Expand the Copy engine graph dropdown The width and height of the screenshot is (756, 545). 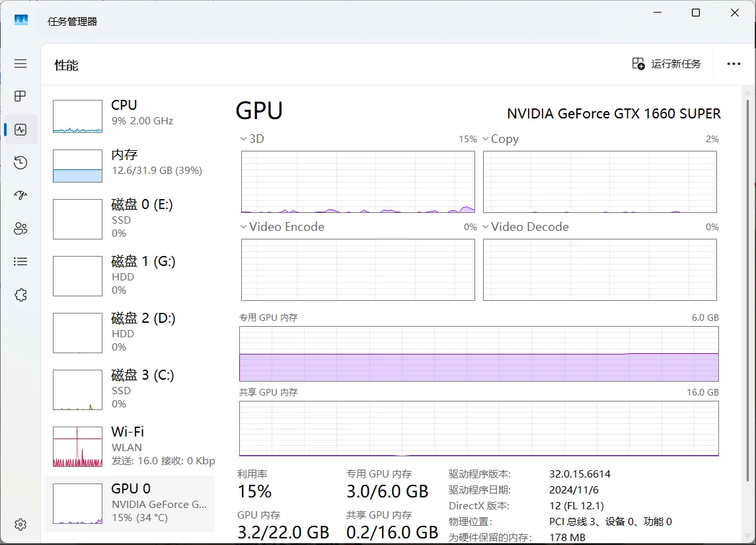click(x=485, y=139)
